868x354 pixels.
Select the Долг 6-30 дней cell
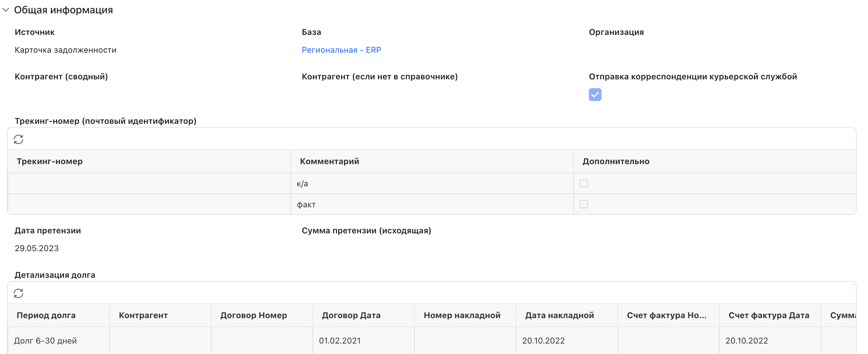pyautogui.click(x=59, y=340)
